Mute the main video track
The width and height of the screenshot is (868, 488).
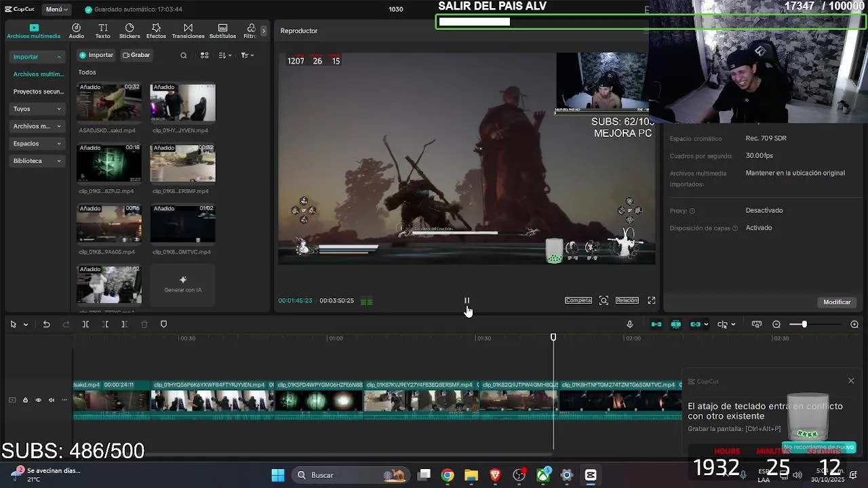tap(51, 400)
